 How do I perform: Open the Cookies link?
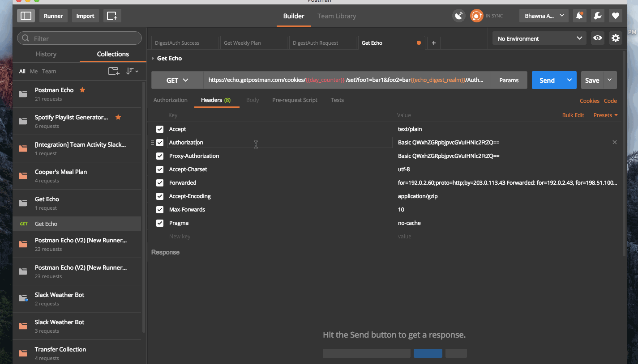590,101
